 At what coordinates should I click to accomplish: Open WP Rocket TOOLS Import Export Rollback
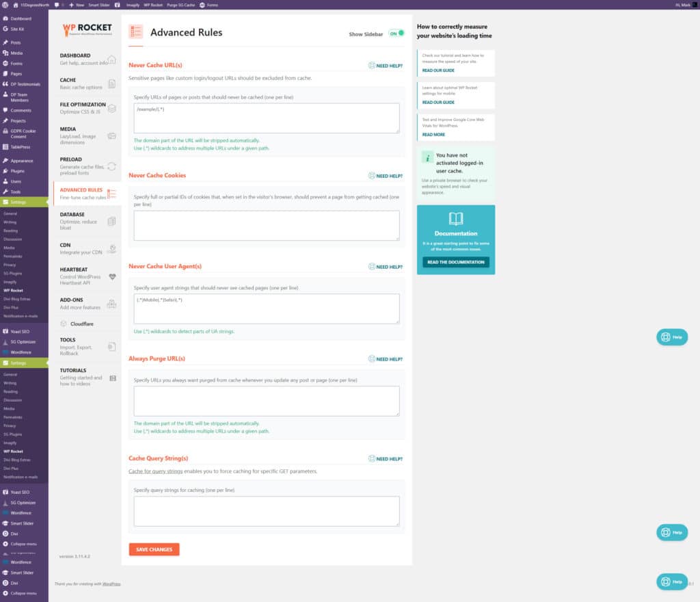[87, 347]
